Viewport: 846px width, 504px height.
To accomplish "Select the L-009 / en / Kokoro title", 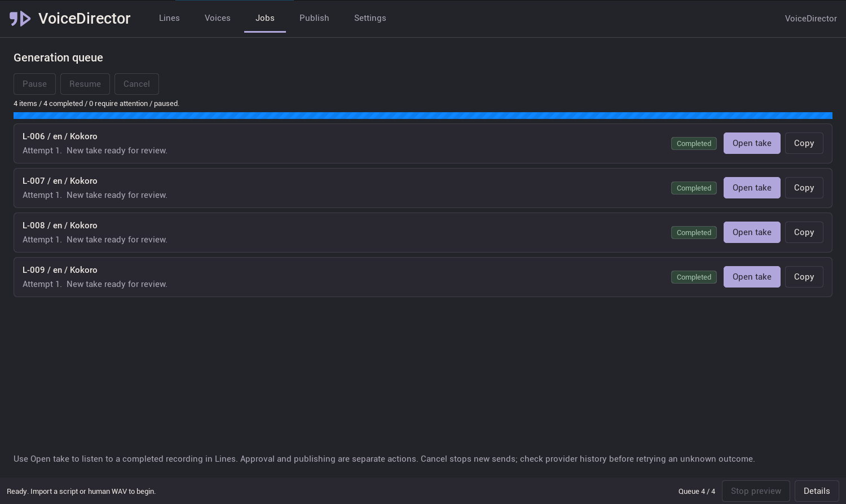I will (x=60, y=270).
